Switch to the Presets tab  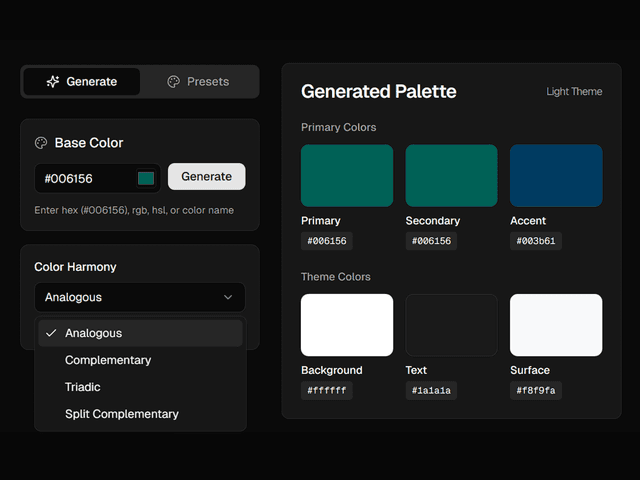click(x=198, y=82)
